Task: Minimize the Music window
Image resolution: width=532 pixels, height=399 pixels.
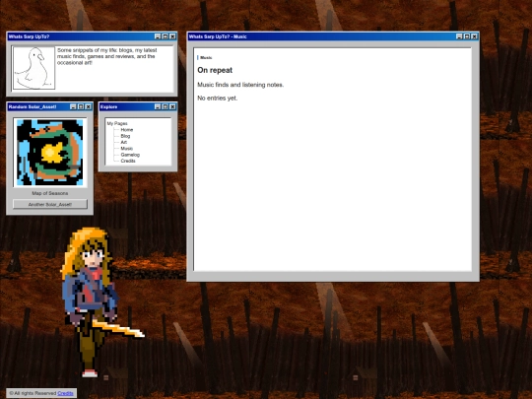Action: pyautogui.click(x=459, y=36)
